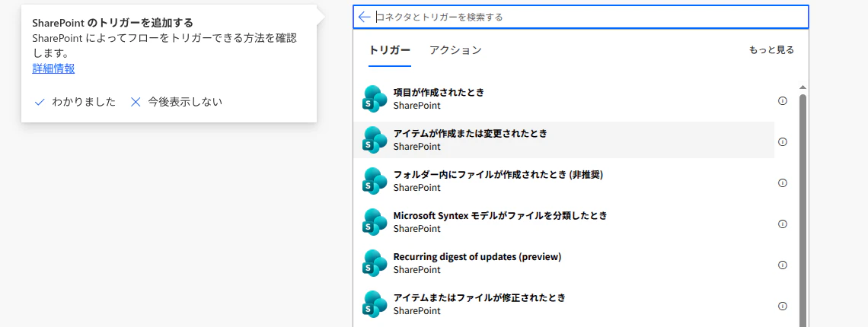Select Recurring digest of updates (preview) trigger

point(563,263)
